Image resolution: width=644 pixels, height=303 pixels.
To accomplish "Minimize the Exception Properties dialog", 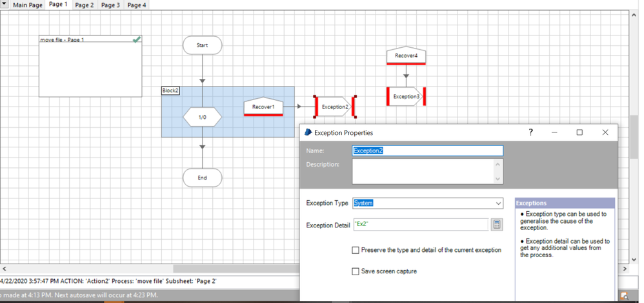I will click(554, 132).
